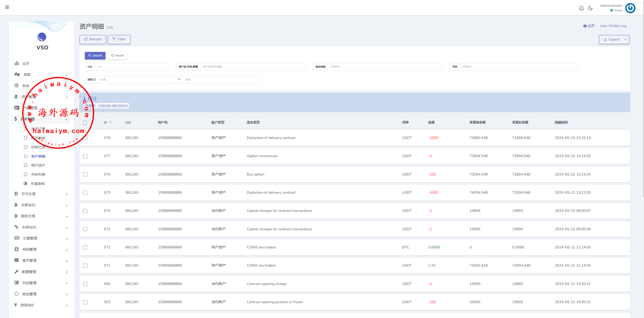Select the header select-all checkbox
644x318 pixels.
(x=85, y=123)
